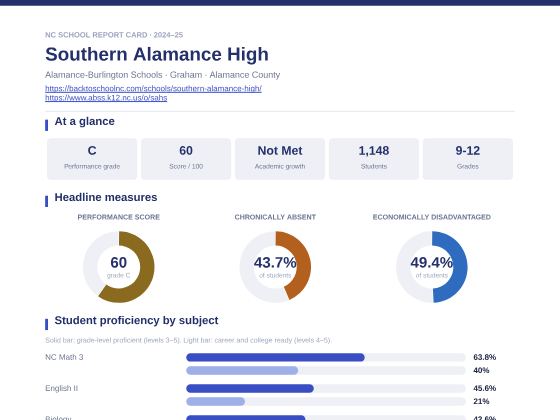Click the 49.4% economically disadvantaged donut chart
This screenshot has height=420, width=560.
tap(432, 267)
